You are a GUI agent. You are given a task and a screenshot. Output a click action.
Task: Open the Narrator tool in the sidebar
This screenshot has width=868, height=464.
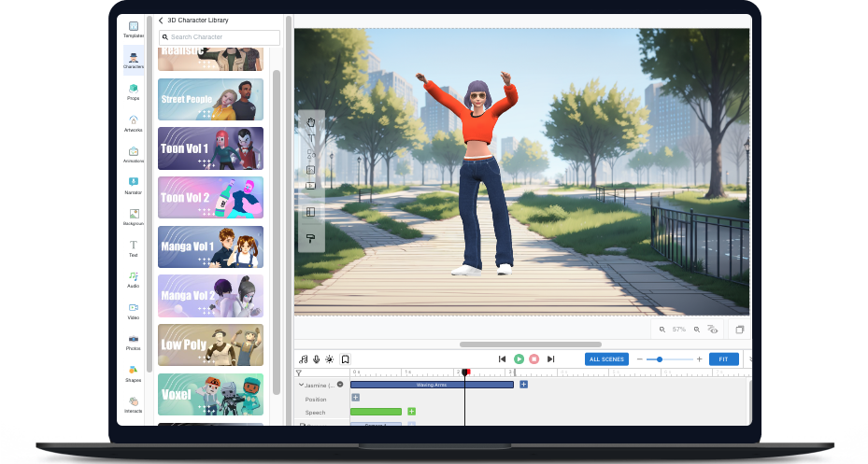pyautogui.click(x=134, y=184)
